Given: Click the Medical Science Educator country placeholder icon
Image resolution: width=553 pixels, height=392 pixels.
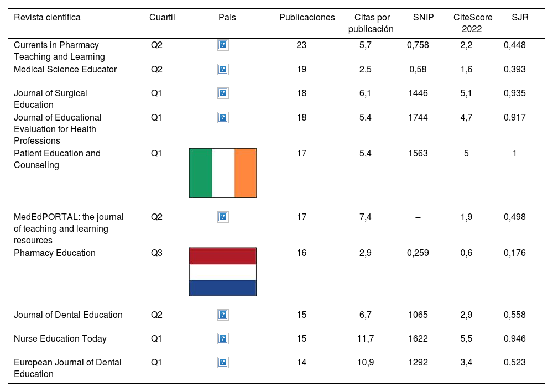Looking at the screenshot, I should (223, 69).
